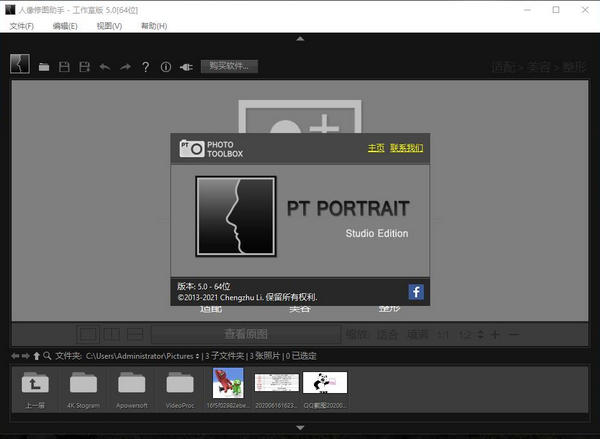This screenshot has width=600, height=439.
Task: Save the photo with the floppy disk icon
Action: (64, 67)
